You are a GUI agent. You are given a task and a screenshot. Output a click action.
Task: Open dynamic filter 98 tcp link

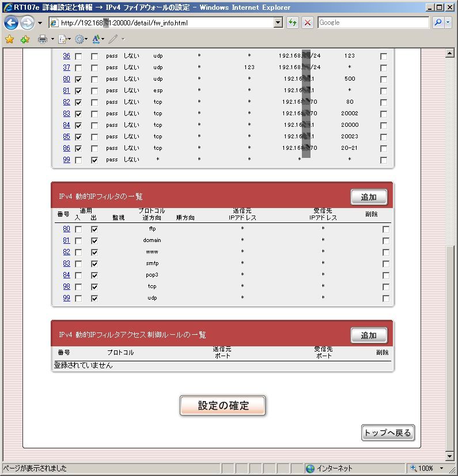[66, 286]
